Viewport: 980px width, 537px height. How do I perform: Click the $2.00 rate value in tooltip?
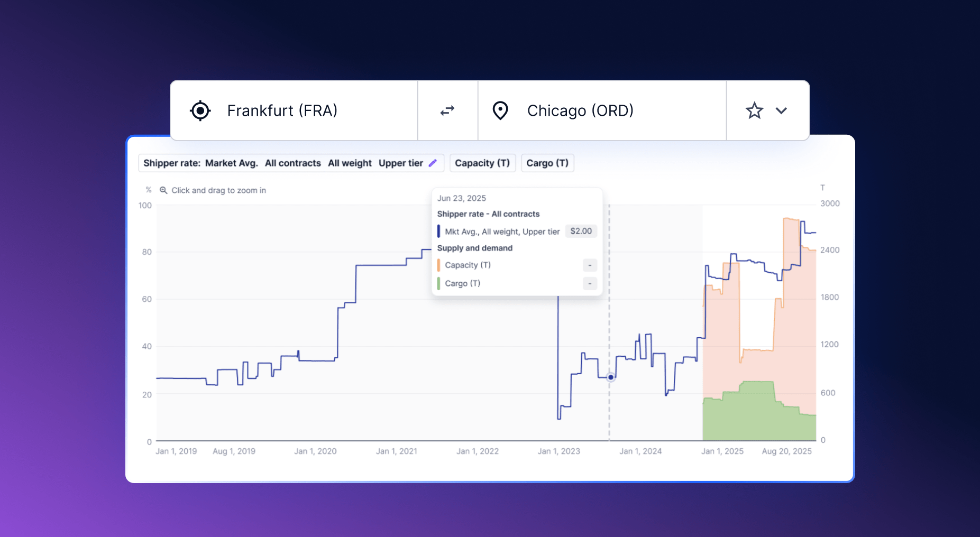[x=580, y=231]
